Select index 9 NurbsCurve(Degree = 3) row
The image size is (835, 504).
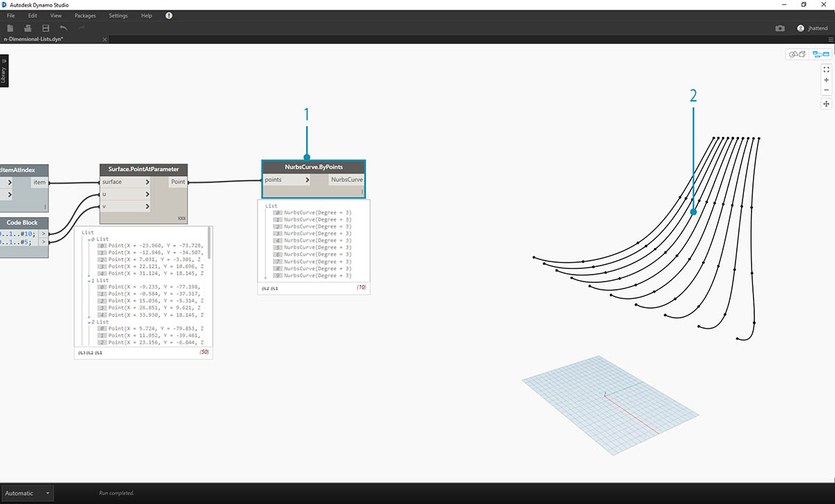pos(312,276)
